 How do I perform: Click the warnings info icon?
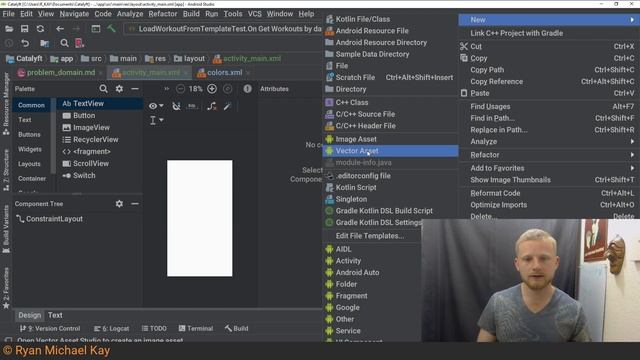(247, 89)
